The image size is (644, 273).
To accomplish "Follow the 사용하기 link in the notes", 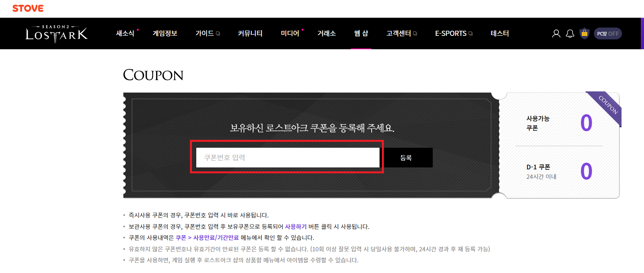I will pyautogui.click(x=296, y=227).
